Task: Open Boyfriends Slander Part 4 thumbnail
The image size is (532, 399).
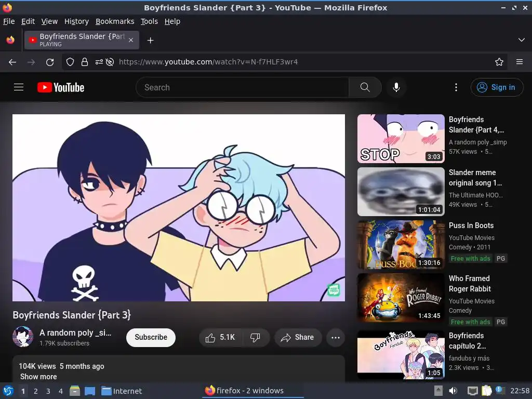Action: (401, 139)
